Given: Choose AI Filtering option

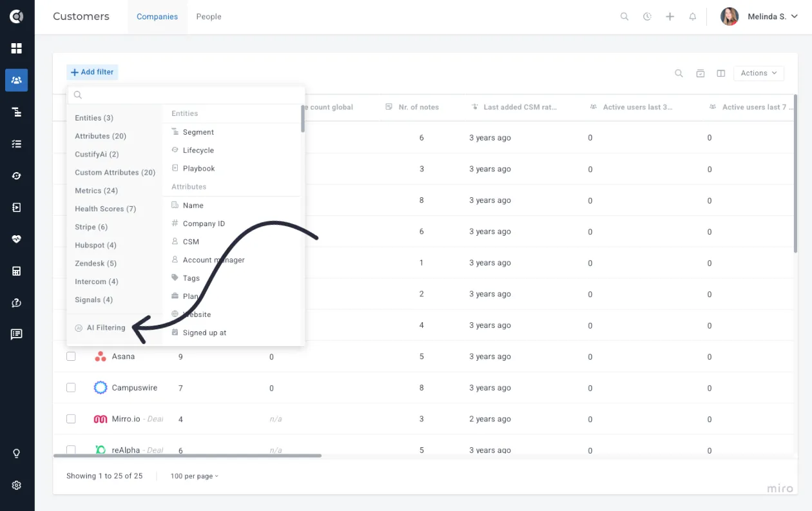Looking at the screenshot, I should [100, 328].
